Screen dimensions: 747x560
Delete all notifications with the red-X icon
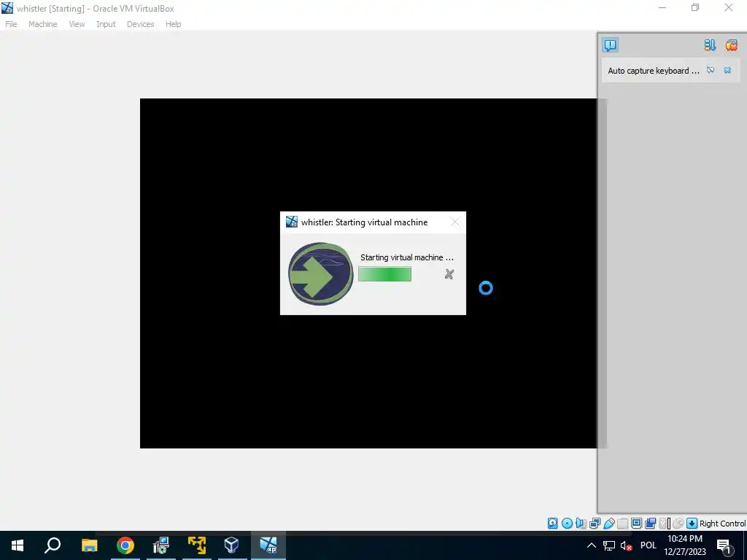click(x=731, y=44)
